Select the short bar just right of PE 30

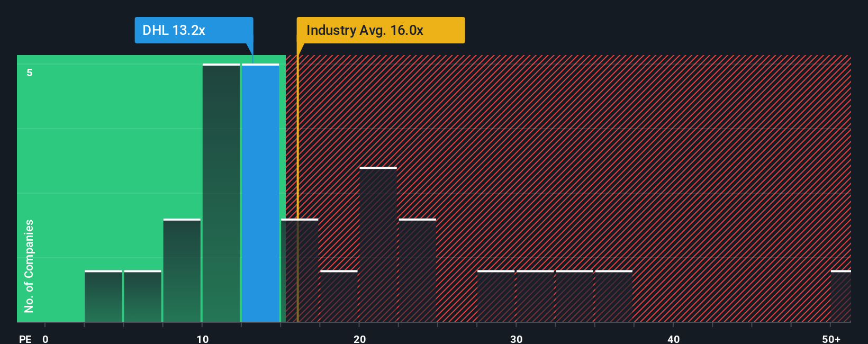coord(535,296)
